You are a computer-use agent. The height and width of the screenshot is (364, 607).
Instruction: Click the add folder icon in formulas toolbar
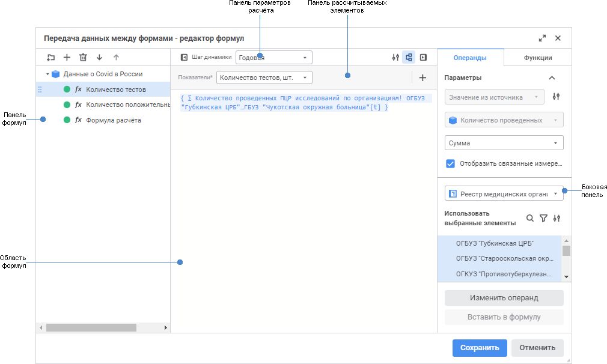tap(50, 58)
